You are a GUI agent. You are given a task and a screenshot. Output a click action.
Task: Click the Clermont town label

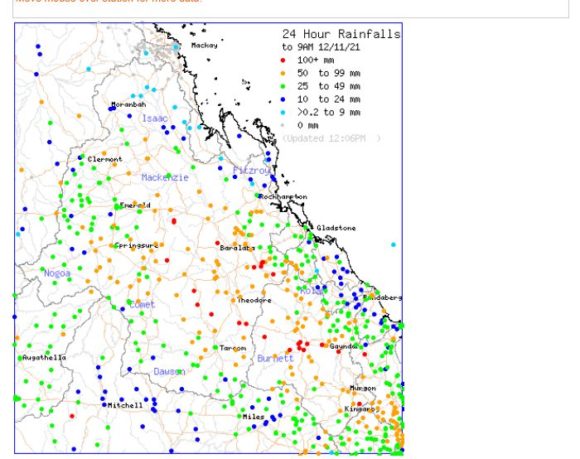(x=105, y=159)
